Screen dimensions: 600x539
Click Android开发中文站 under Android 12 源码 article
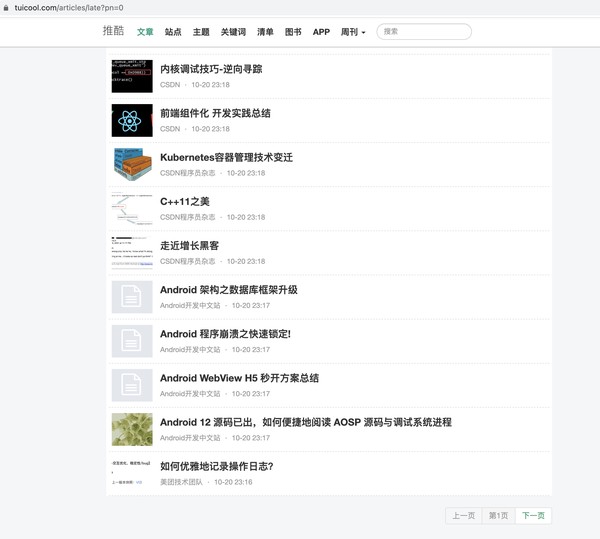click(190, 438)
